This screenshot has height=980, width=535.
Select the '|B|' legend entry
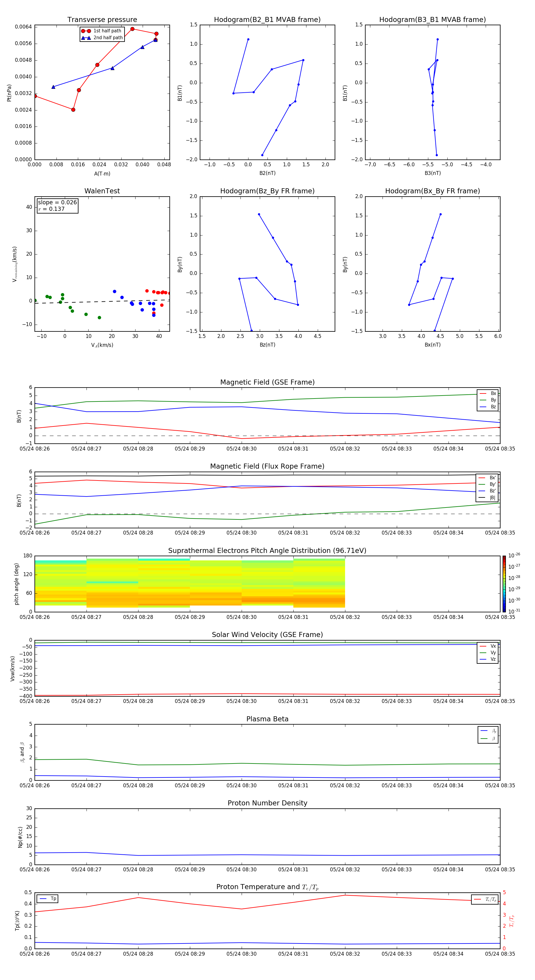(487, 498)
